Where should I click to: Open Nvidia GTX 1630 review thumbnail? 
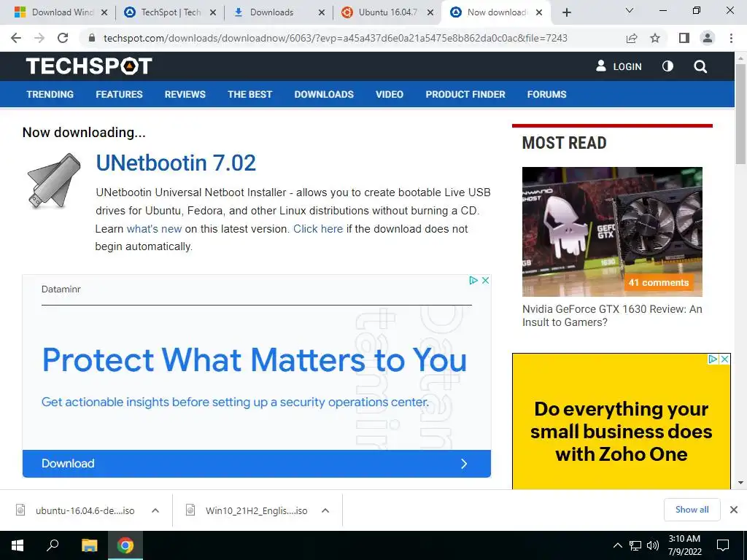pos(612,231)
